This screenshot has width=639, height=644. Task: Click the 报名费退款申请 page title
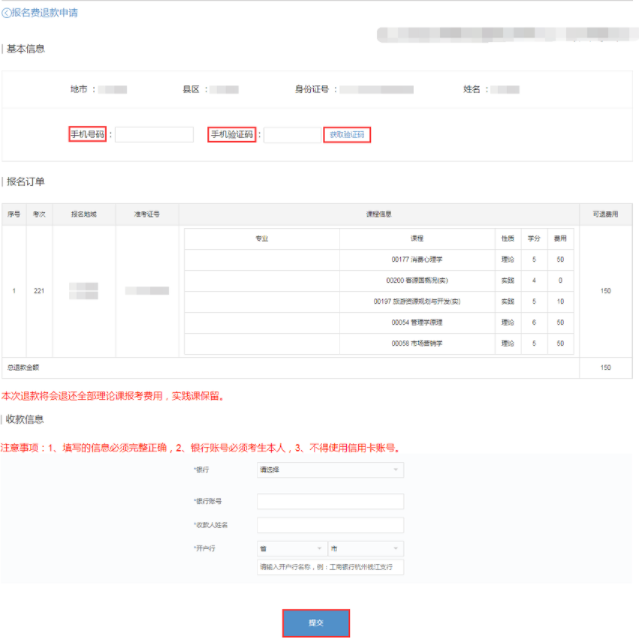pyautogui.click(x=45, y=13)
